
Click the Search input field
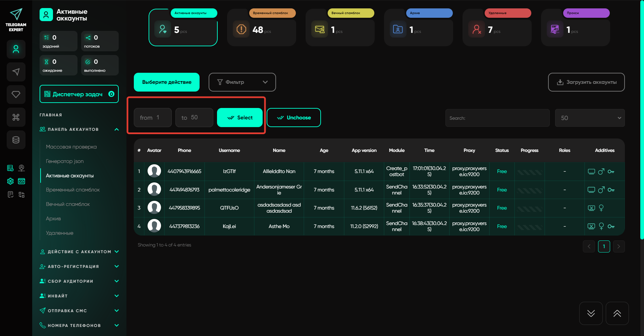[497, 118]
